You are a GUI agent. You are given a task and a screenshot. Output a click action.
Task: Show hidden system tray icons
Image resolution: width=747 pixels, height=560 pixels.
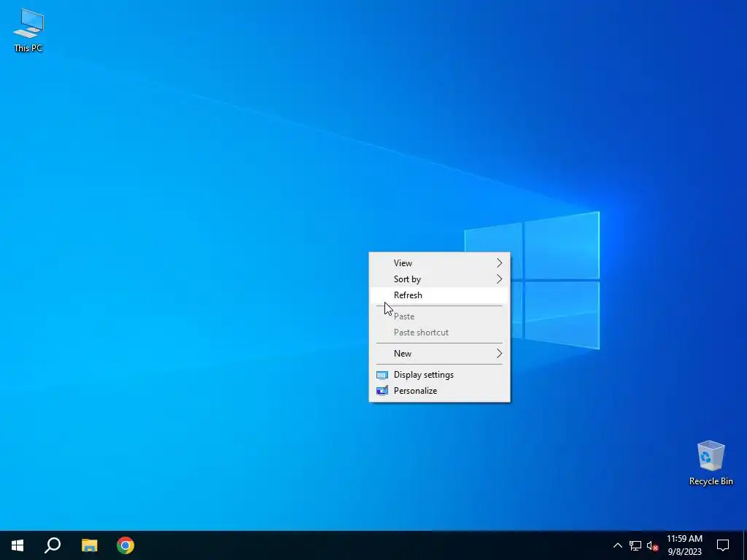point(617,545)
